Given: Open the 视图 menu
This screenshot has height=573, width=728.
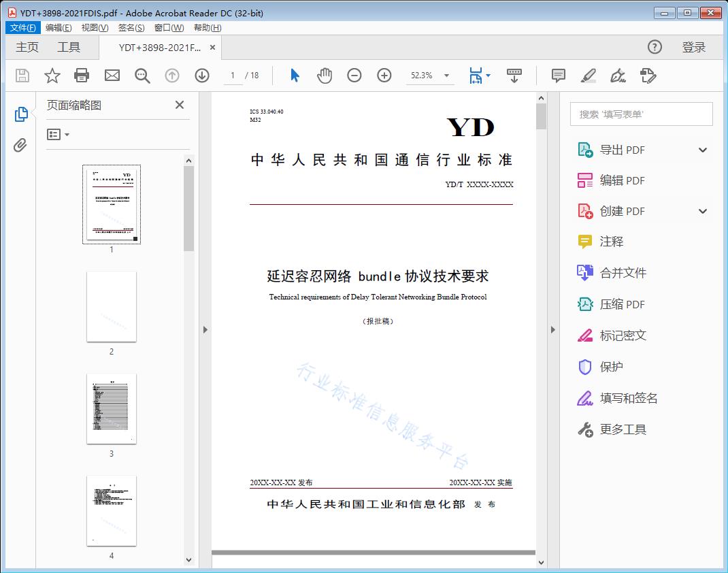Looking at the screenshot, I should pyautogui.click(x=95, y=27).
